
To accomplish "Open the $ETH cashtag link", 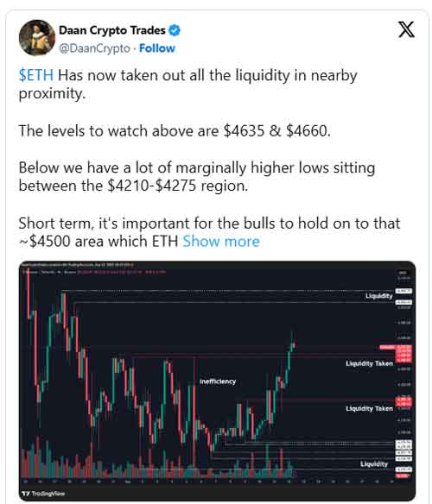I will 36,75.
